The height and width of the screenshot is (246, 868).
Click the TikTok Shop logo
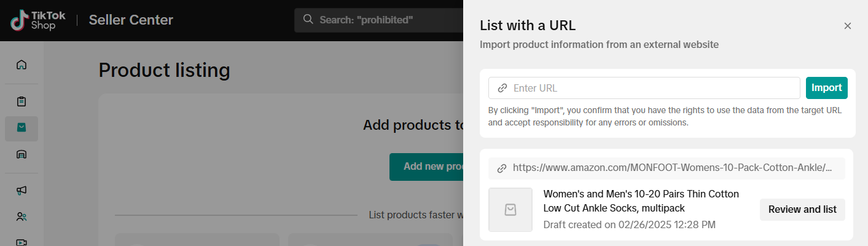point(37,20)
